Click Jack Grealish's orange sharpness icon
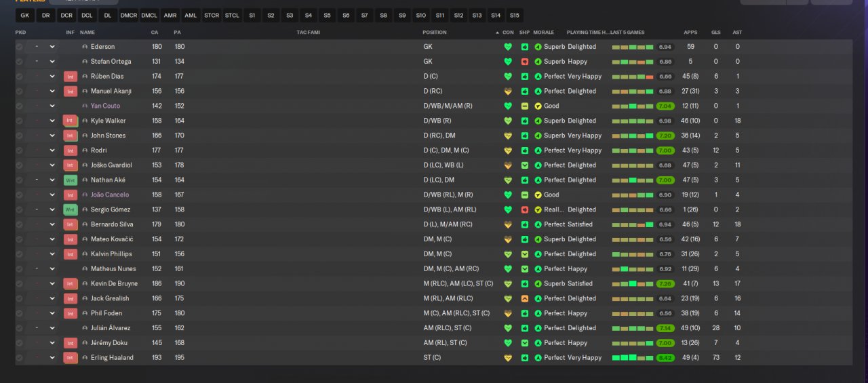The height and width of the screenshot is (383, 868). click(525, 298)
